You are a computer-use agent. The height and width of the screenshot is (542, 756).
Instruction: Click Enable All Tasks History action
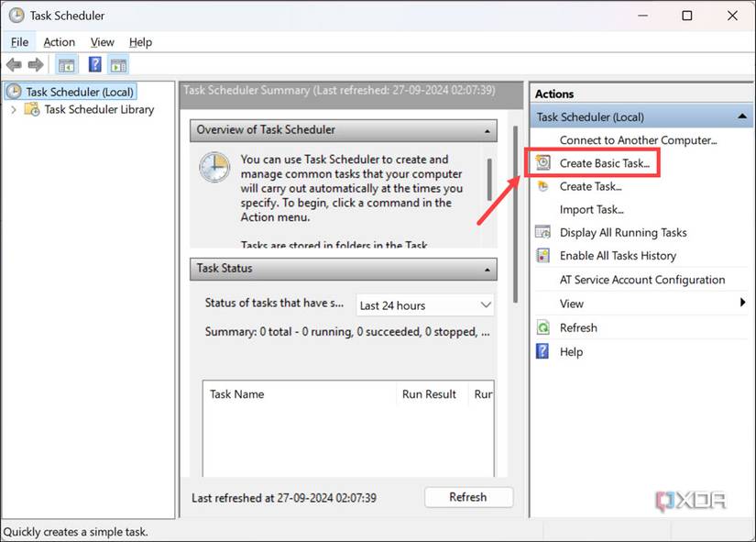tap(618, 256)
